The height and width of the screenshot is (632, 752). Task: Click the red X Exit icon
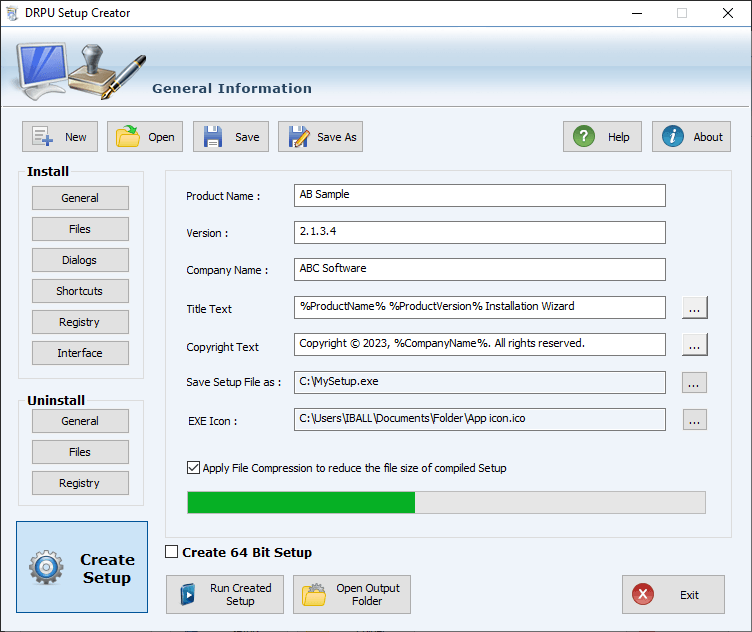tap(643, 595)
